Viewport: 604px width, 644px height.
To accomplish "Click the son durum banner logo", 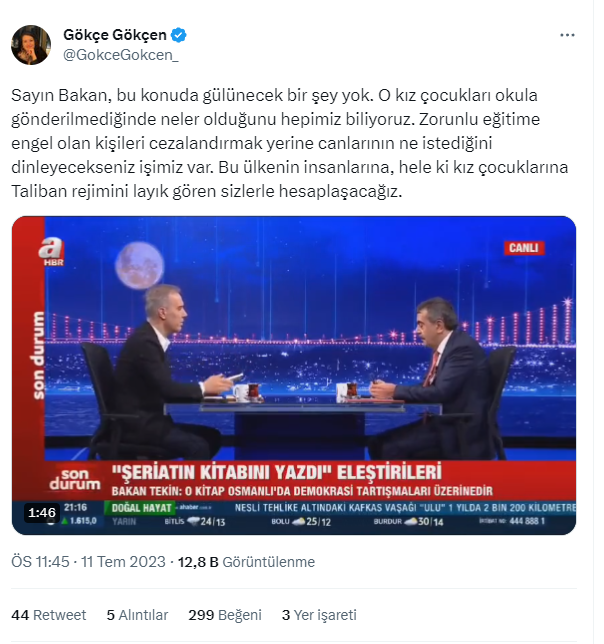I will tap(74, 479).
